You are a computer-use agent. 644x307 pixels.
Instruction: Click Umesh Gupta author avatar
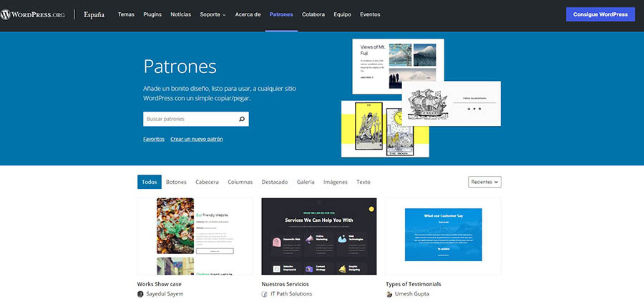[x=389, y=294]
